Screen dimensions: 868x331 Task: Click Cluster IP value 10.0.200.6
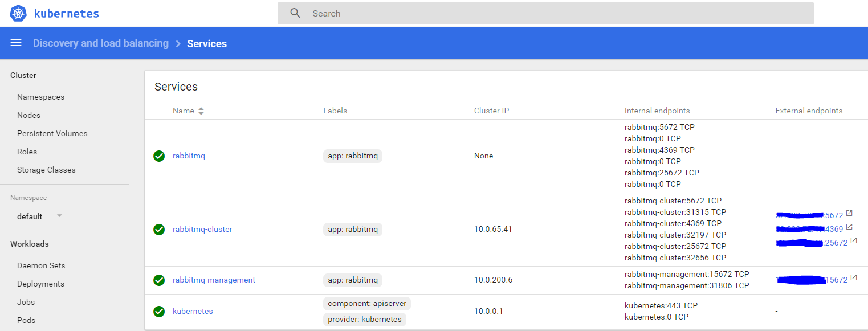(493, 280)
